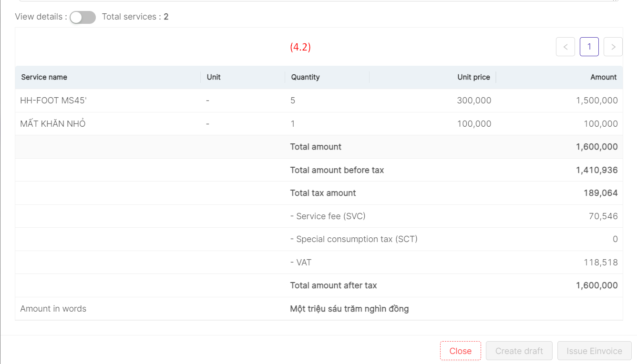The image size is (637, 364).
Task: Toggle the View details switch
Action: tap(82, 17)
